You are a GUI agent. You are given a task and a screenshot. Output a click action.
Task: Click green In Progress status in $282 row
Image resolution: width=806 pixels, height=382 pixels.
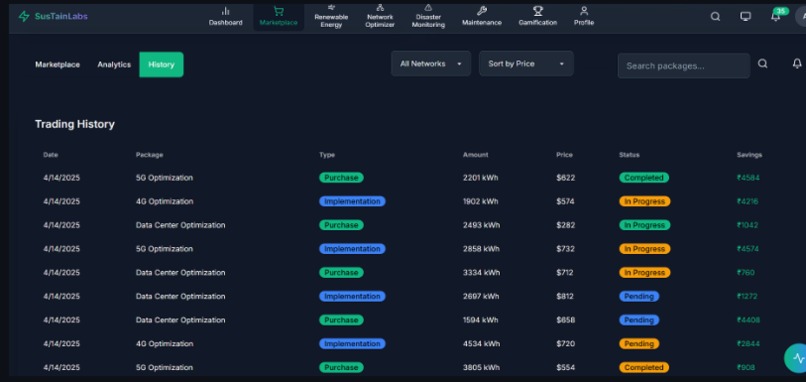645,225
